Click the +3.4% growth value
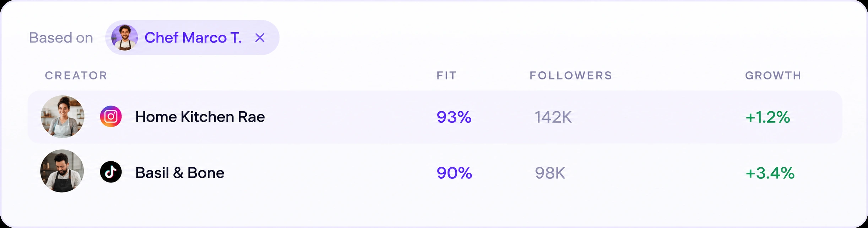Image resolution: width=868 pixels, height=228 pixels. tap(770, 173)
